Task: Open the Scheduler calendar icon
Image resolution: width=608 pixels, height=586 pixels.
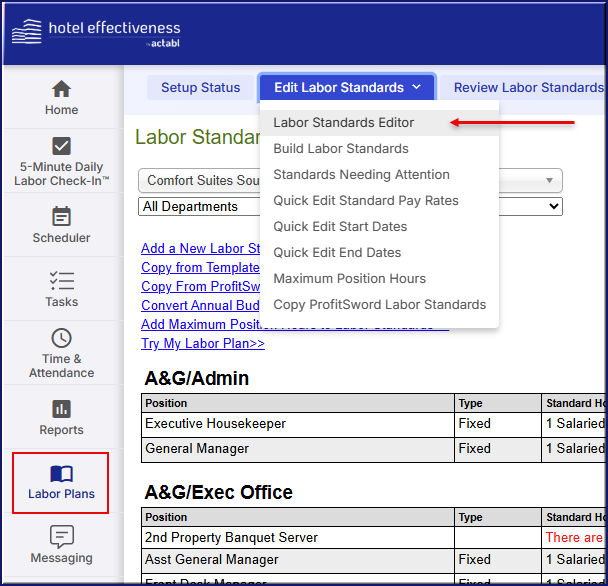Action: (x=61, y=217)
